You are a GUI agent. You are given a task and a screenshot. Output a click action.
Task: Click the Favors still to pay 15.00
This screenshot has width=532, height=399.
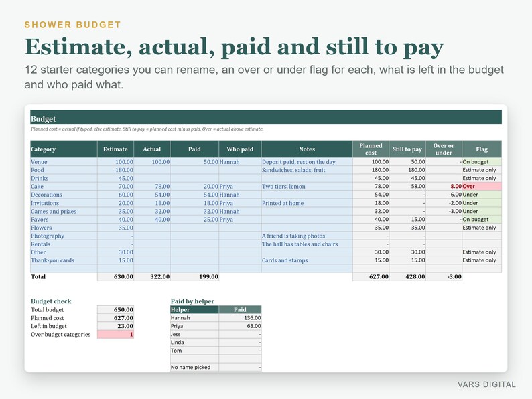pyautogui.click(x=407, y=220)
